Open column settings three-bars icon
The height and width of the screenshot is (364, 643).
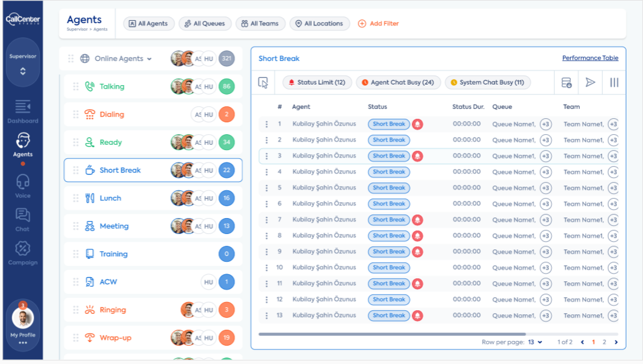614,82
